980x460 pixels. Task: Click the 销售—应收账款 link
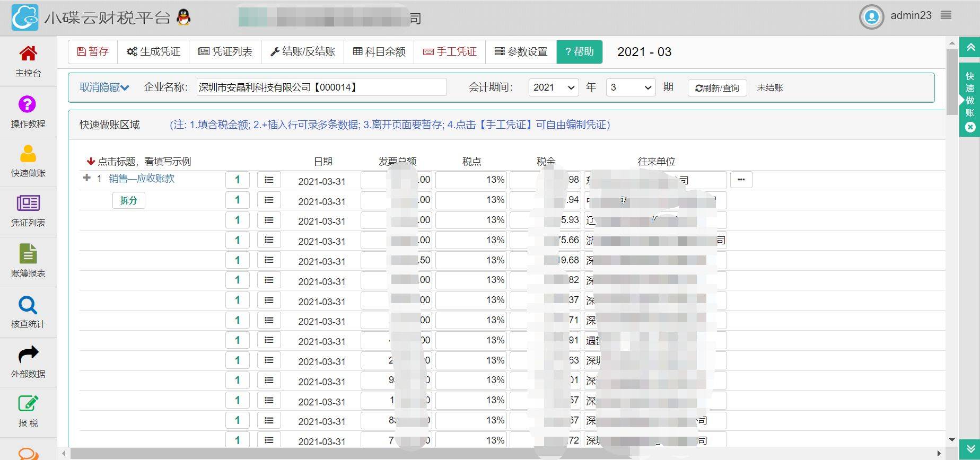[x=142, y=179]
